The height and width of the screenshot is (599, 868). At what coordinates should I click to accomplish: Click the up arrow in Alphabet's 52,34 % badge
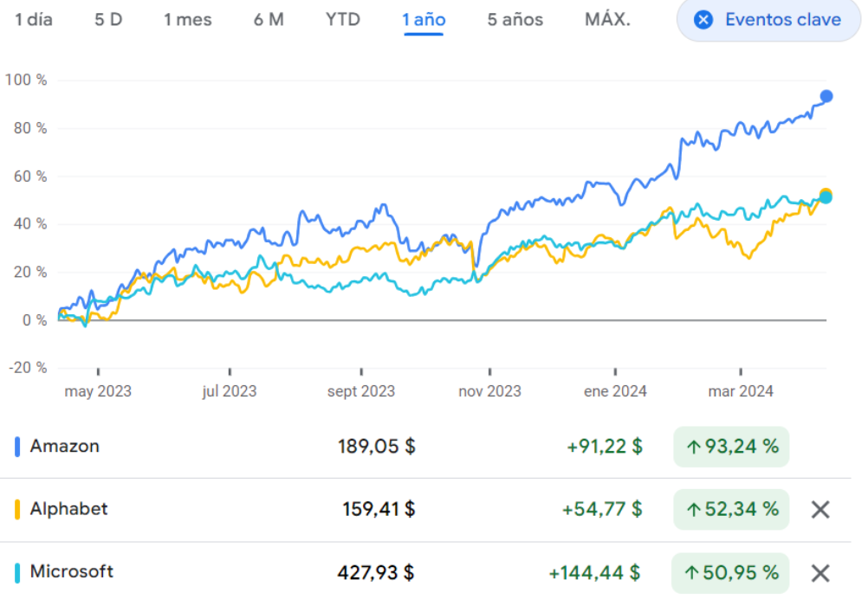693,510
